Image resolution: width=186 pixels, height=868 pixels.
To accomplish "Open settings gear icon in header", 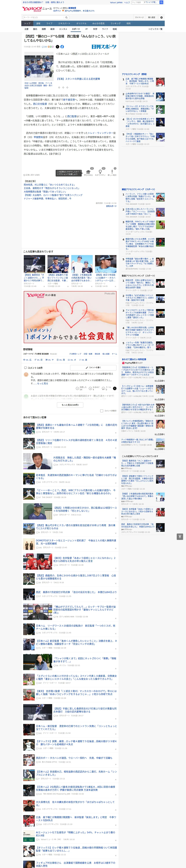I will point(161,18).
